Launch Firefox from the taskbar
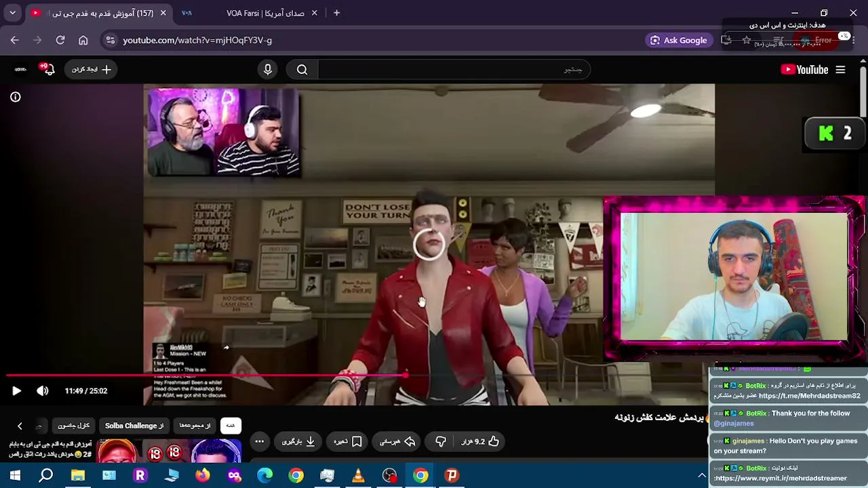Image resolution: width=868 pixels, height=488 pixels. click(203, 475)
